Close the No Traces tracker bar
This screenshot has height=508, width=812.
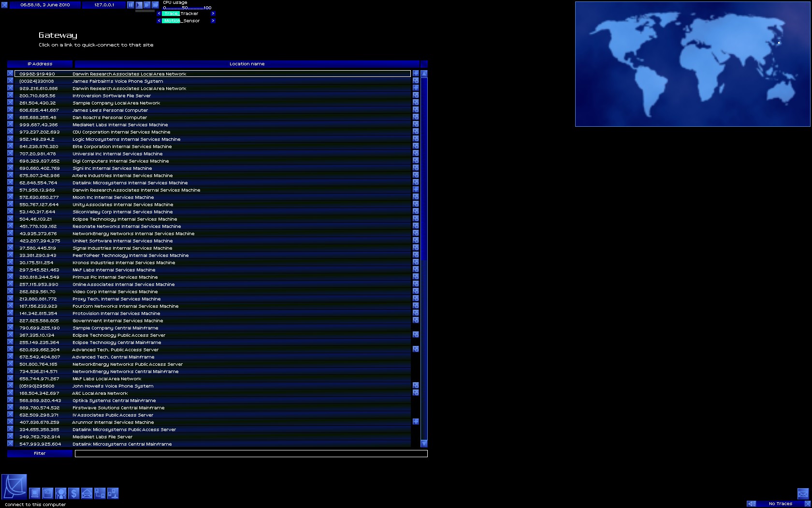[808, 504]
